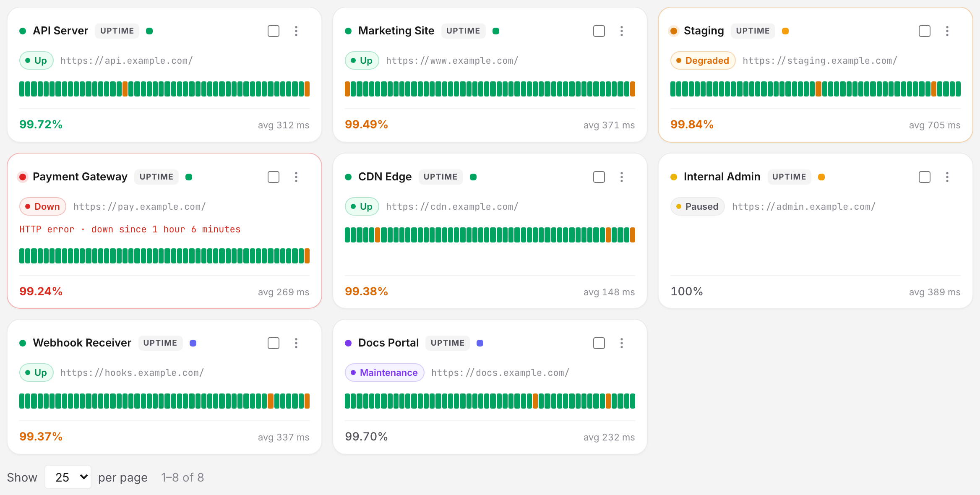Open the Webhook Receiver monitor title
The height and width of the screenshot is (495, 980).
click(82, 343)
